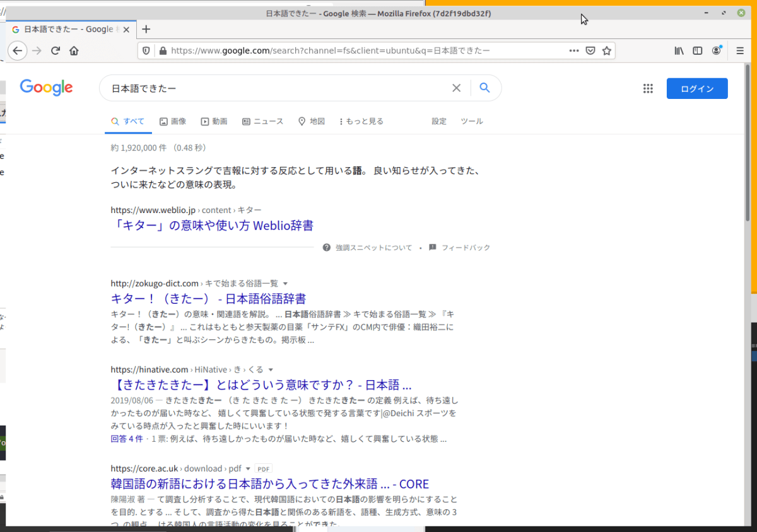Viewport: 757px width, 532px height.
Task: Open 「キター」の意味や使い方 Weblio辞書 result
Action: coord(212,225)
